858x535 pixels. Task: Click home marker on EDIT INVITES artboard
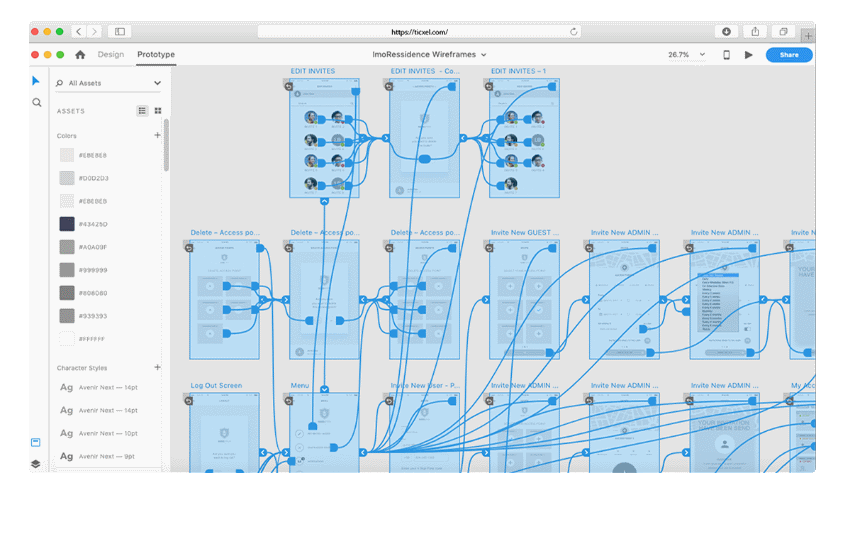point(288,86)
